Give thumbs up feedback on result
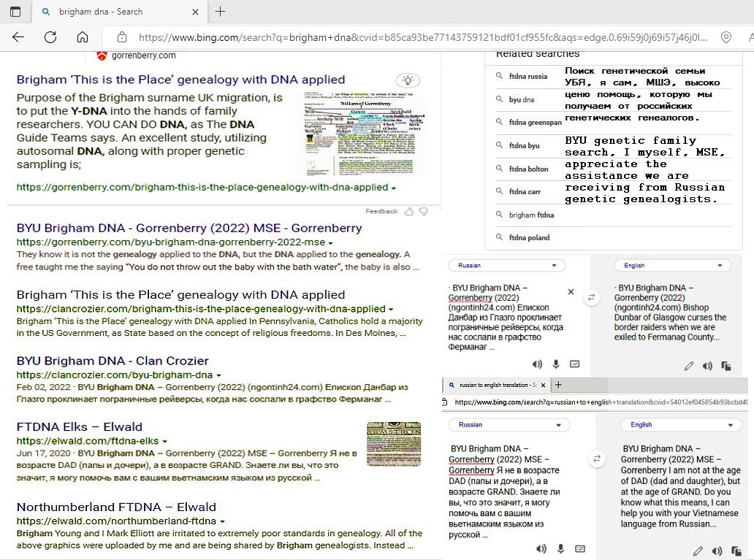This screenshot has width=754, height=560. coord(408,212)
